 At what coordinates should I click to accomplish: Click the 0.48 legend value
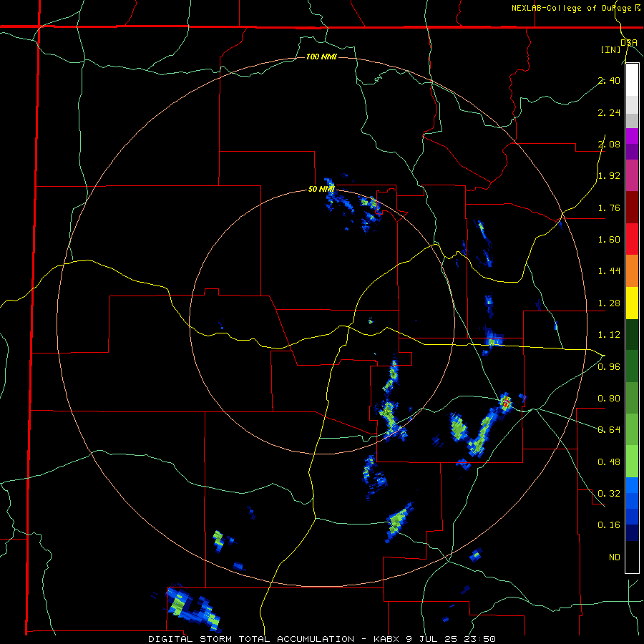pos(609,462)
